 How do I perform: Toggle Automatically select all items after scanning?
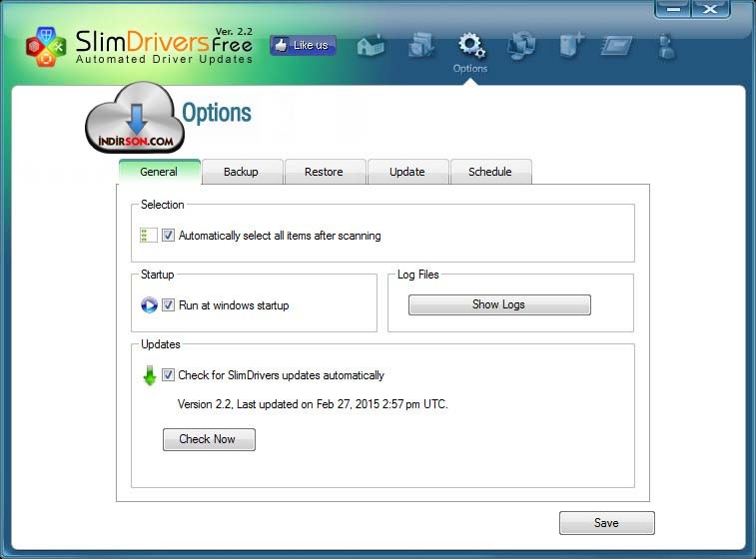click(168, 236)
